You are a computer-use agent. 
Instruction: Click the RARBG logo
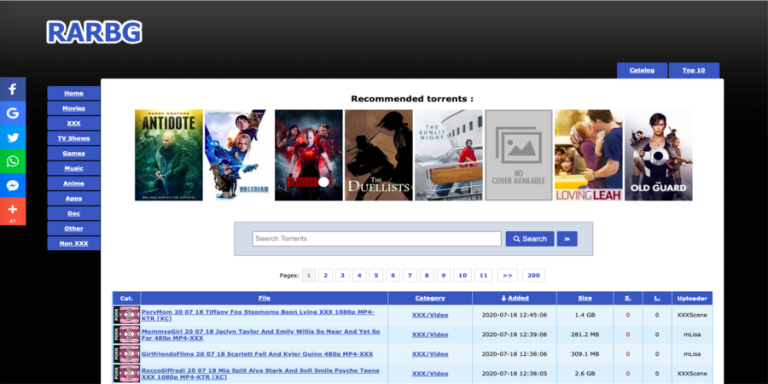click(x=95, y=32)
